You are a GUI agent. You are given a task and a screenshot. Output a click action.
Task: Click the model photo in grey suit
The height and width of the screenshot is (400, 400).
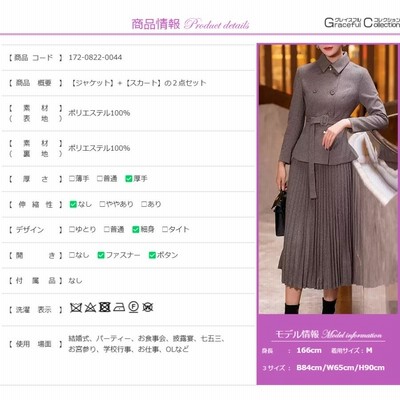328,179
